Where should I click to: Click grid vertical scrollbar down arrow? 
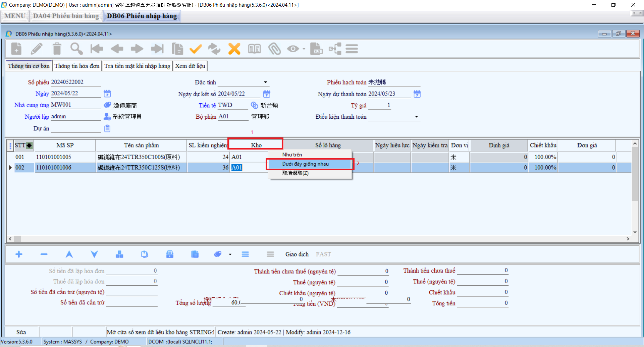(x=635, y=232)
